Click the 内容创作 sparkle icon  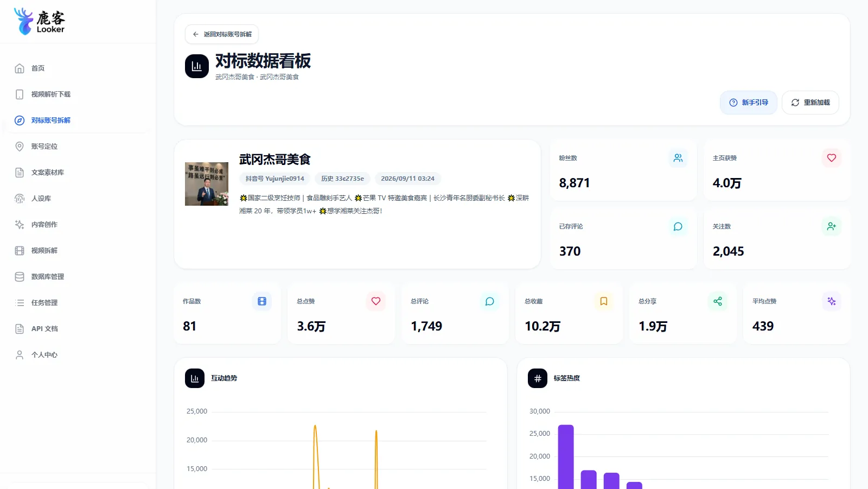(20, 225)
